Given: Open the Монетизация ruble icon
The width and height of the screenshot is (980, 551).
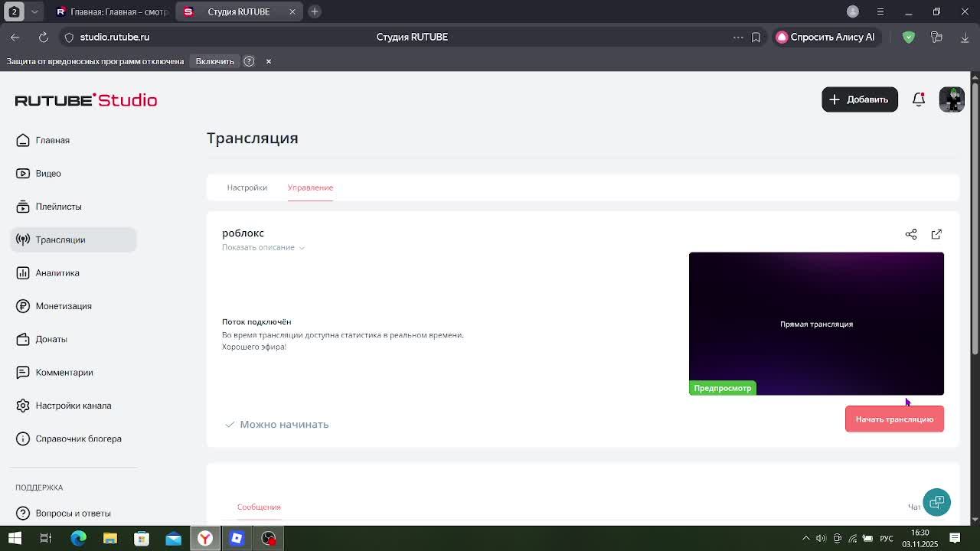Looking at the screenshot, I should click(23, 306).
